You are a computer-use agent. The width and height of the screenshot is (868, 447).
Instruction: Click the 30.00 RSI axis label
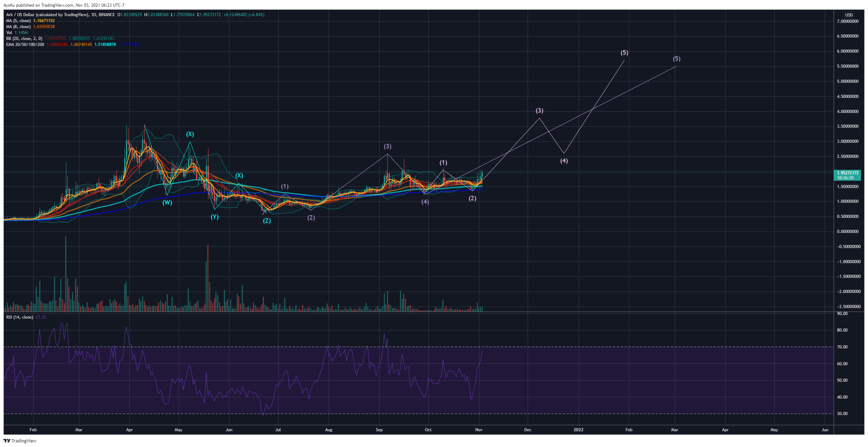click(842, 414)
